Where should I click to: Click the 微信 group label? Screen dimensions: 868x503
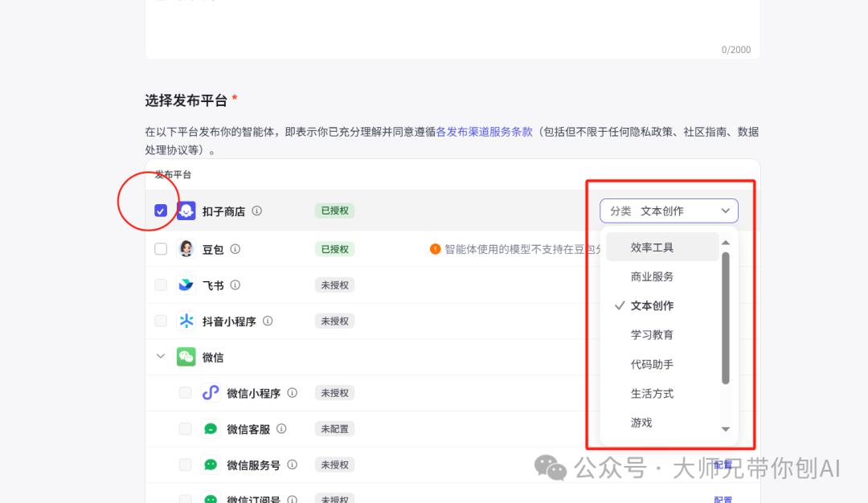213,358
